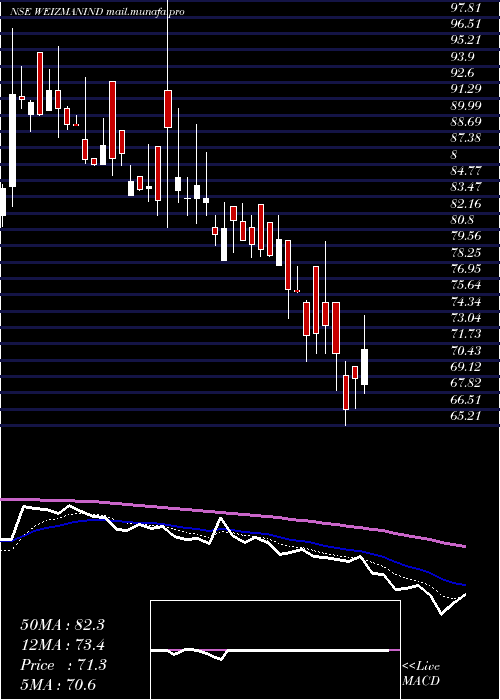The width and height of the screenshot is (500, 700).
Task: Click the pink 50MA line
Action: (232, 513)
